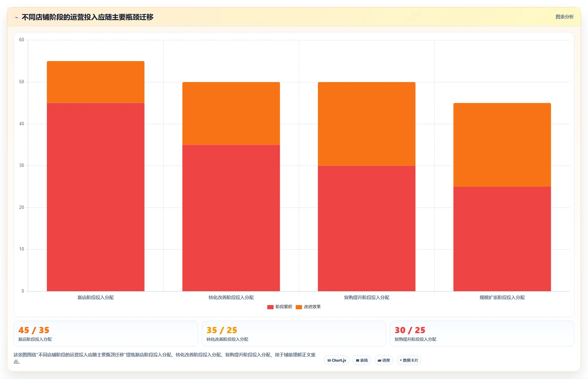Click the red segment of the 复购提升阶段投入分配 bar
This screenshot has width=588, height=379.
coord(367,228)
